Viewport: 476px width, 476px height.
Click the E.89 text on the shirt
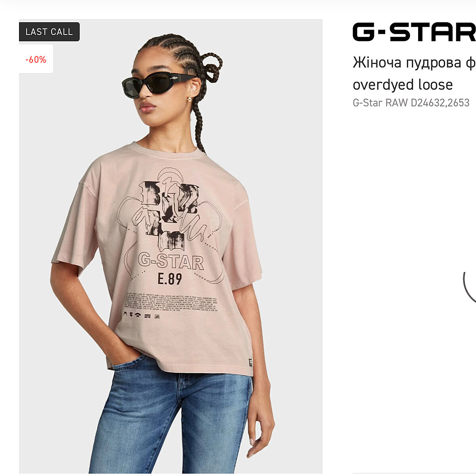point(169,279)
